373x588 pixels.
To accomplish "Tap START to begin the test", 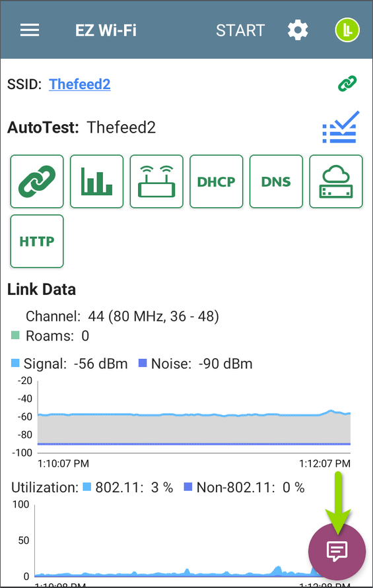I will (240, 30).
